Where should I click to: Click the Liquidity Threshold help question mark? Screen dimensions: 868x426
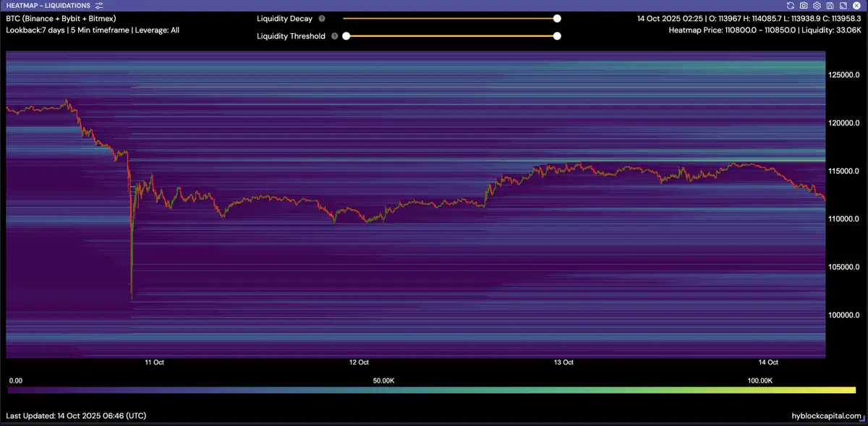tap(335, 35)
